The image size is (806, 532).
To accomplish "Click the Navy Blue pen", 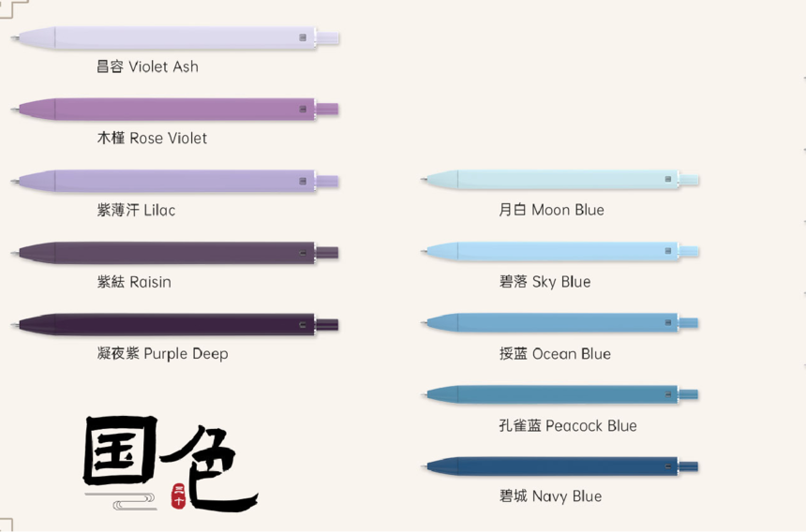I will pyautogui.click(x=560, y=466).
